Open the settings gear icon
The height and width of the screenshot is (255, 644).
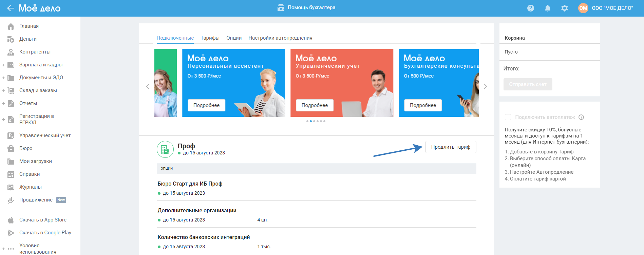tap(565, 8)
